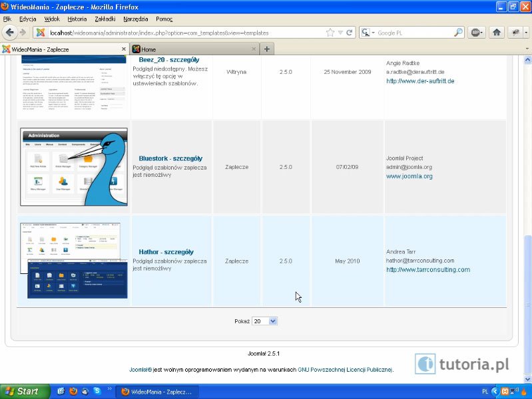Image resolution: width=532 pixels, height=399 pixels.
Task: Reload the page using the refresh icon
Action: point(350,33)
